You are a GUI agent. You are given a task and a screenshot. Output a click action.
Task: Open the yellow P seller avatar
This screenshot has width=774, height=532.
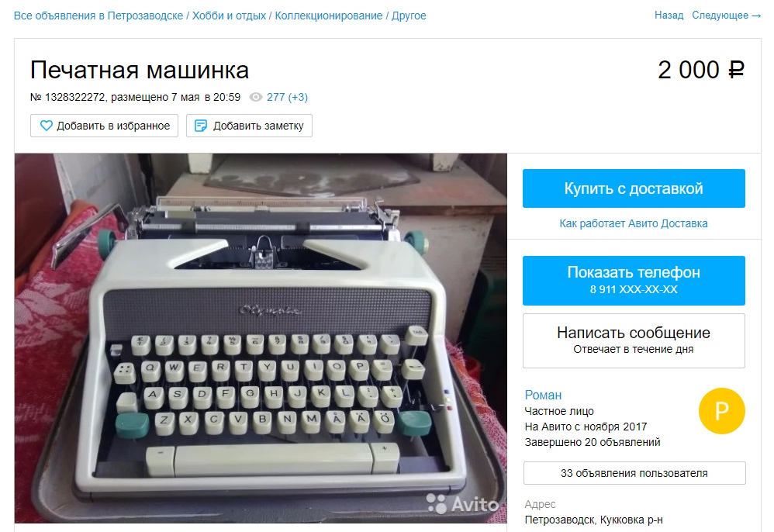pyautogui.click(x=722, y=410)
